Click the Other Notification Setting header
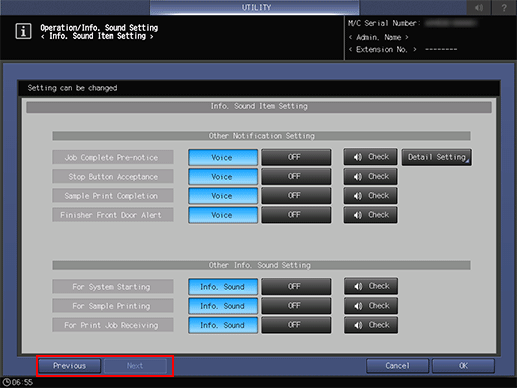The image size is (517, 388). click(x=261, y=136)
